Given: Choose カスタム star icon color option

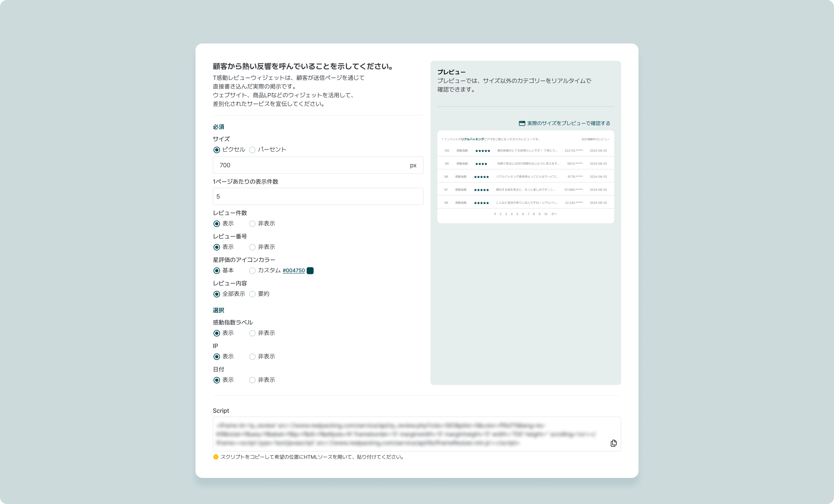Looking at the screenshot, I should pos(252,270).
